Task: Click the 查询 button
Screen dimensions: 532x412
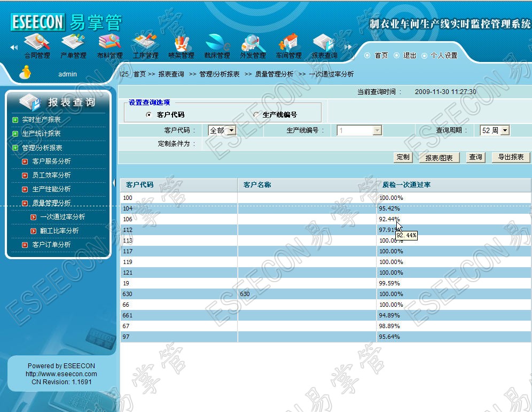Action: tap(475, 157)
